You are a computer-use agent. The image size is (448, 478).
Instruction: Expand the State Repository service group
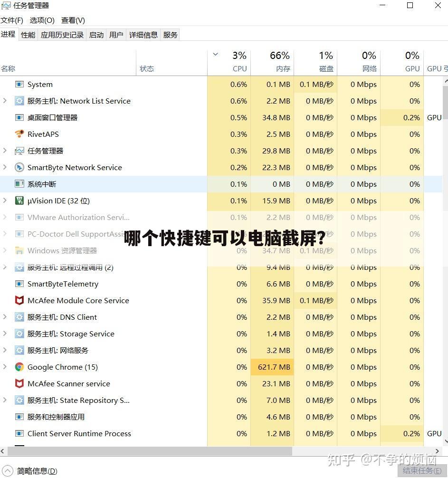[5, 400]
